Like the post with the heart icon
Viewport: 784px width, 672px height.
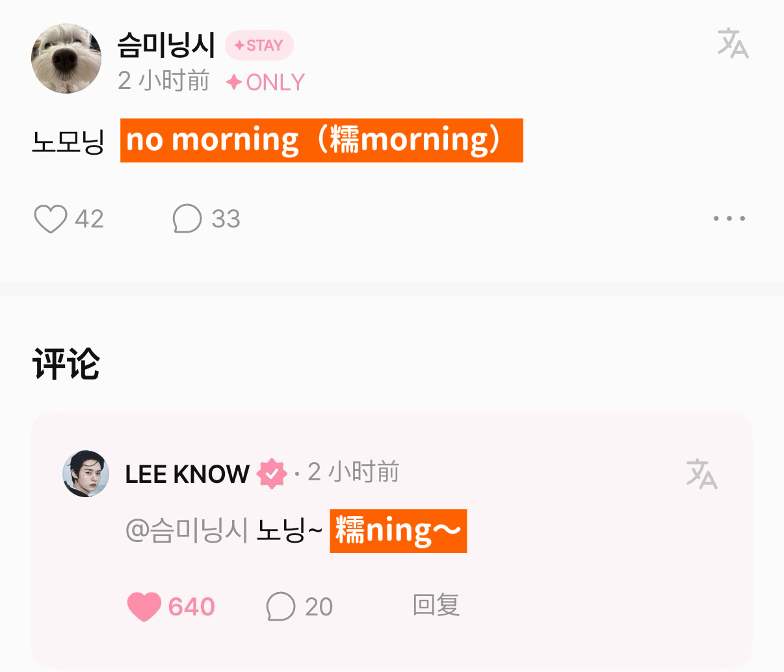pyautogui.click(x=50, y=219)
